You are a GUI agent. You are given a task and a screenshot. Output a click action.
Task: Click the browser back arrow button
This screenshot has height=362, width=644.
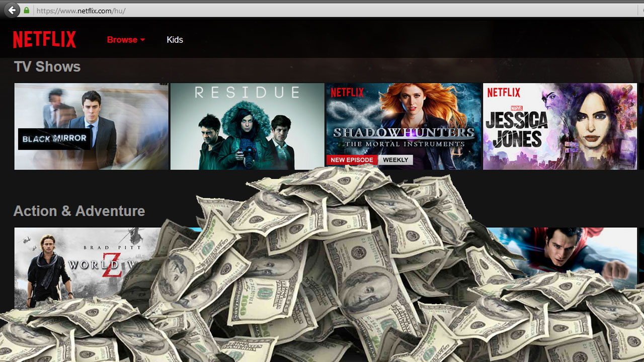pos(12,10)
